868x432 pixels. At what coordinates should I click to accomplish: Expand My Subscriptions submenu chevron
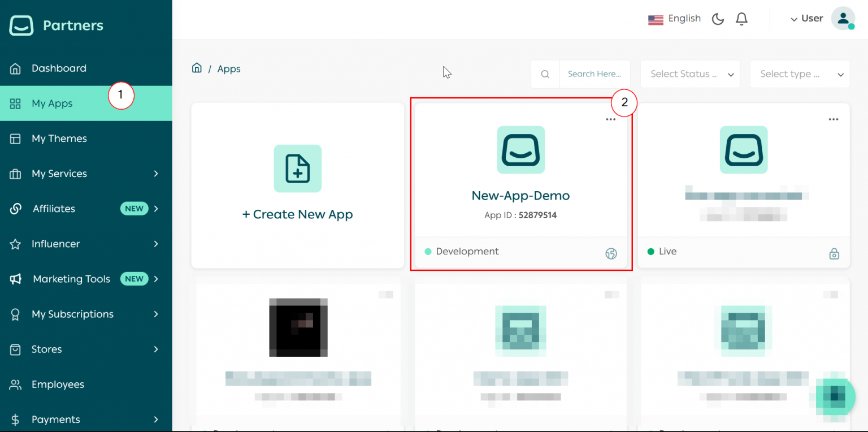pyautogui.click(x=156, y=314)
